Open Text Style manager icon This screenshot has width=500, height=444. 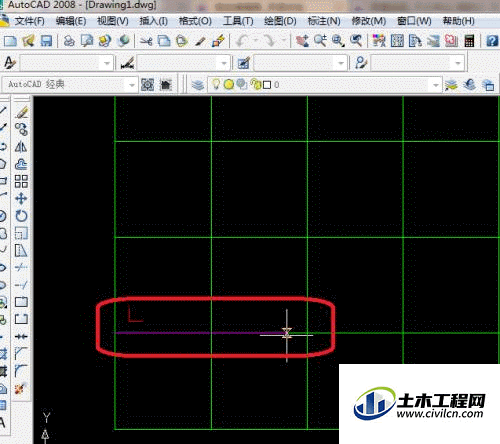(x=9, y=63)
